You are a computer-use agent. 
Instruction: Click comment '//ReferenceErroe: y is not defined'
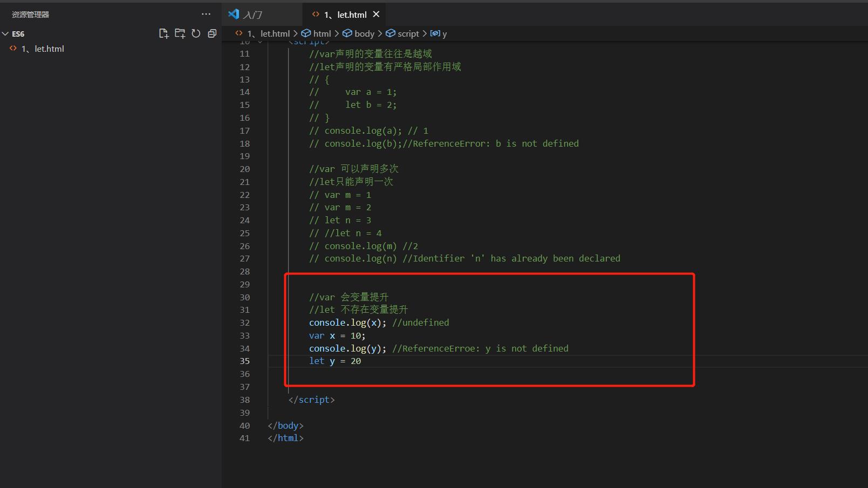(x=480, y=348)
